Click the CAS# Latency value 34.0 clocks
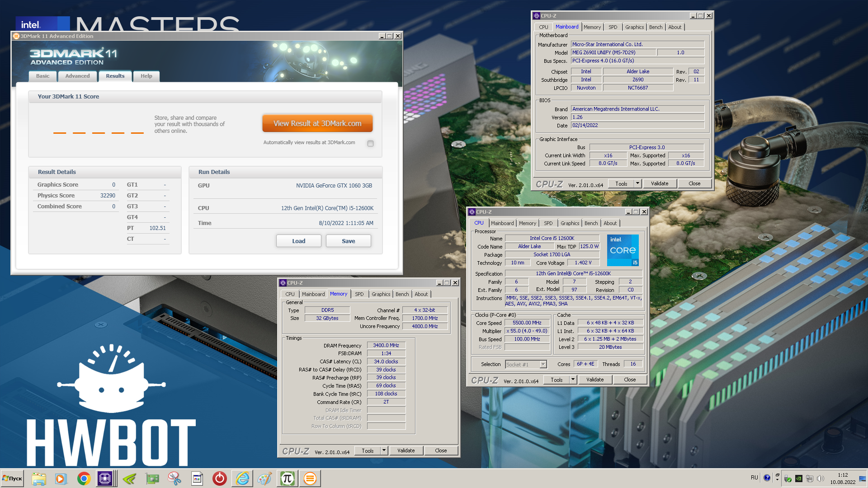This screenshot has width=868, height=488. point(386,361)
